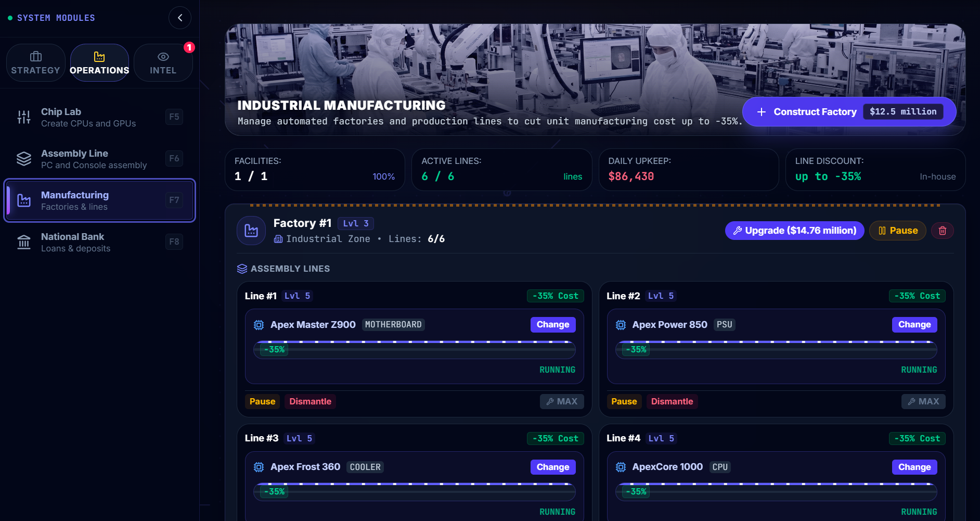Click the Line #3 progress bar
The height and width of the screenshot is (521, 980).
[415, 491]
